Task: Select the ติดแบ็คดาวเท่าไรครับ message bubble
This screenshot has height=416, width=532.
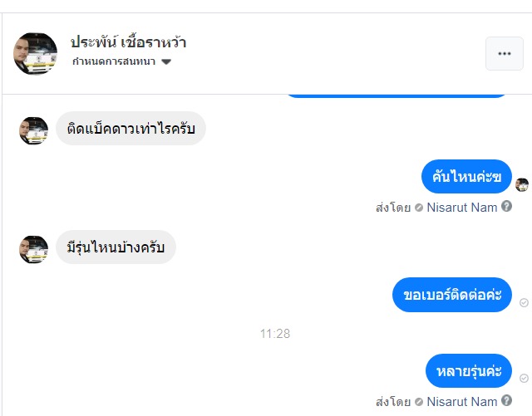Action: tap(131, 129)
